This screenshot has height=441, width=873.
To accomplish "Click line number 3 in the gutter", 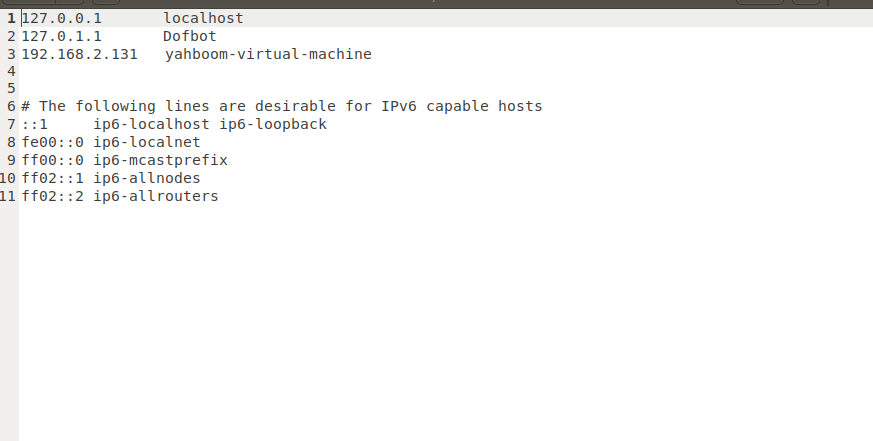I will (x=11, y=54).
